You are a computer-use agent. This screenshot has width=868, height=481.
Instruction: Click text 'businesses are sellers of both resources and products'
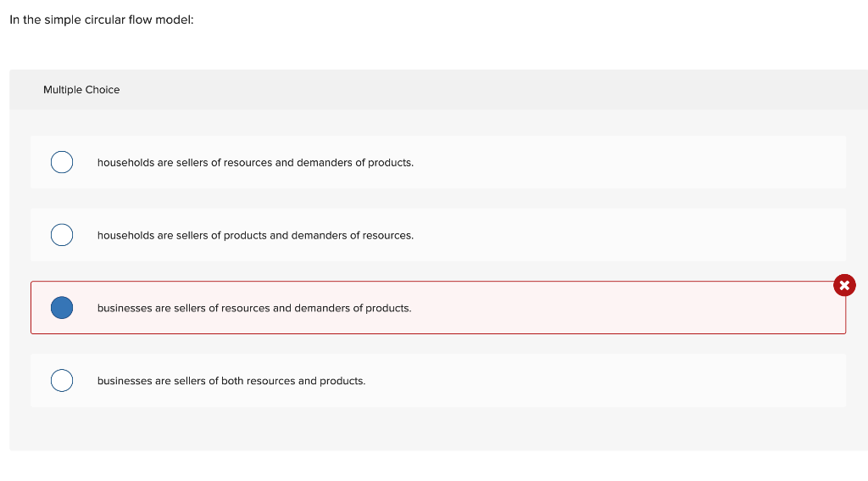(231, 381)
